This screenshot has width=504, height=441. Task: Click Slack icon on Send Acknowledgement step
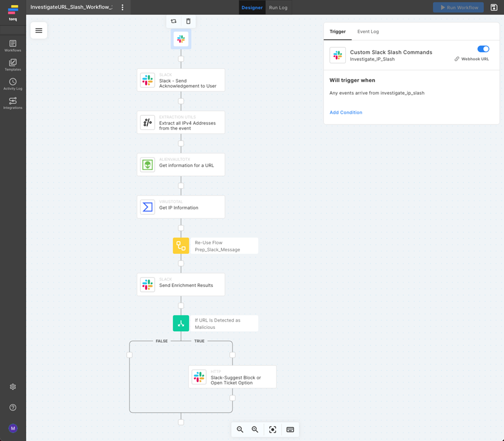pos(147,80)
